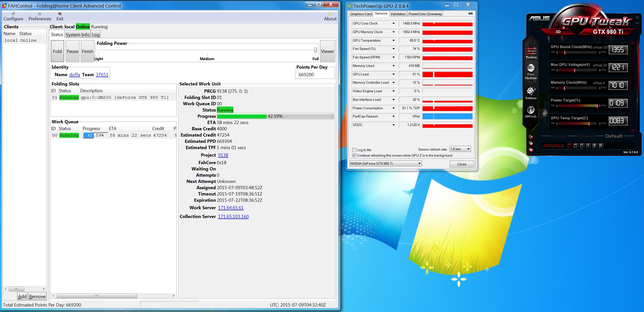This screenshot has width=644, height=312.
Task: Open work server link 171.64.65.61
Action: point(231,208)
